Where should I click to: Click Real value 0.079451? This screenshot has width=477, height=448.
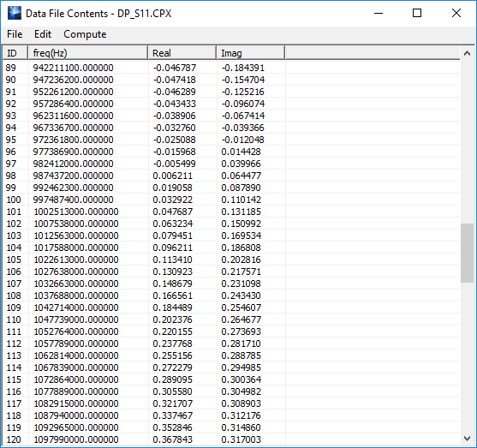172,236
